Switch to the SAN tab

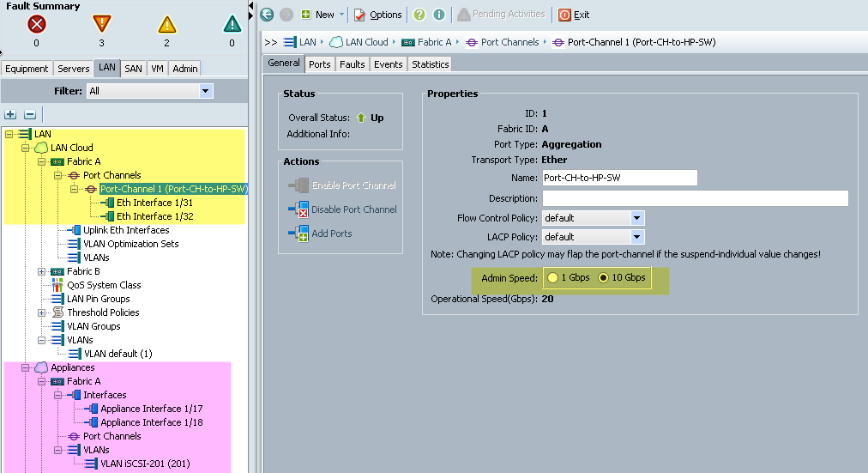click(133, 69)
